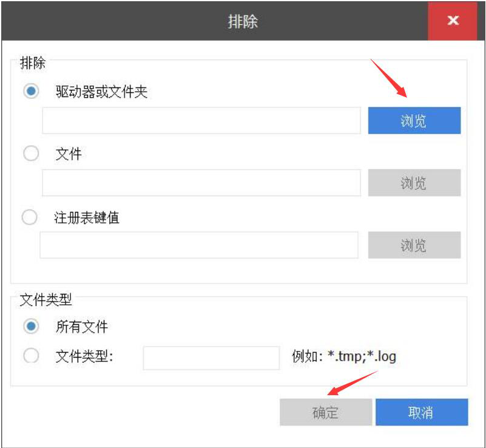Screen dimensions: 486x448
Task: Select the 所有文件 radio circle
Action: click(30, 326)
